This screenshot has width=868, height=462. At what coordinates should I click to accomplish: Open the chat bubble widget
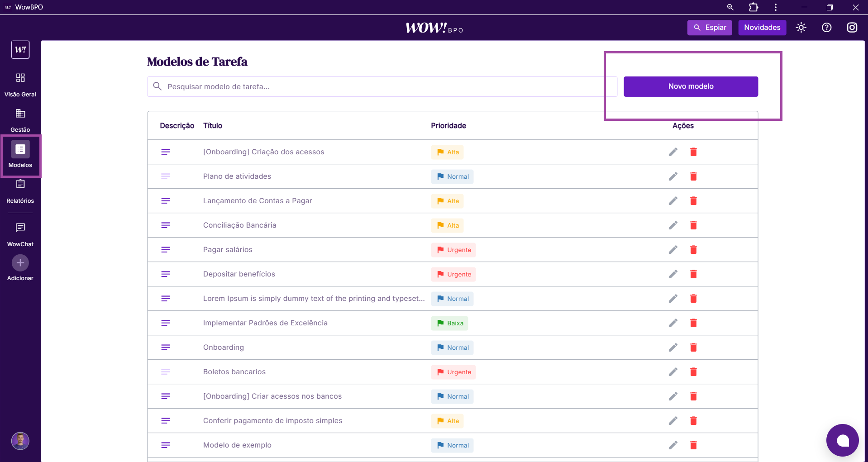click(x=842, y=440)
